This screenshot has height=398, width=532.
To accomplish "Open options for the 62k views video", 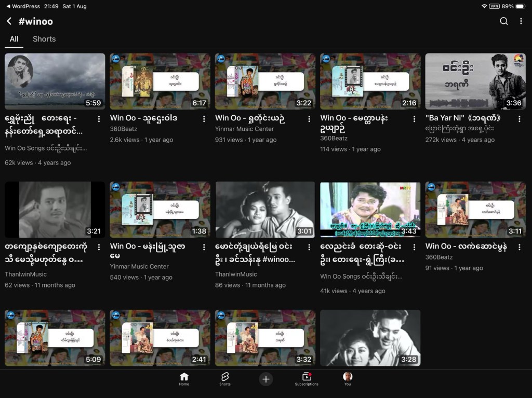I will pyautogui.click(x=99, y=119).
